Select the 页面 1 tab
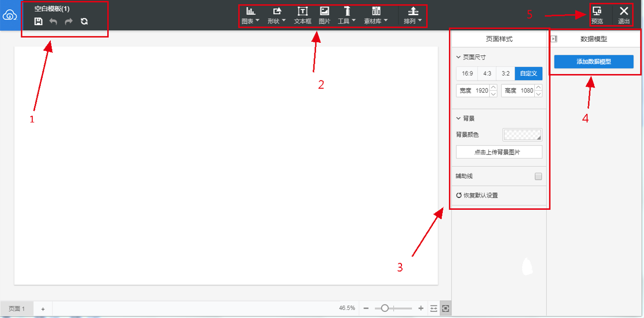The height and width of the screenshot is (318, 644). [x=17, y=308]
